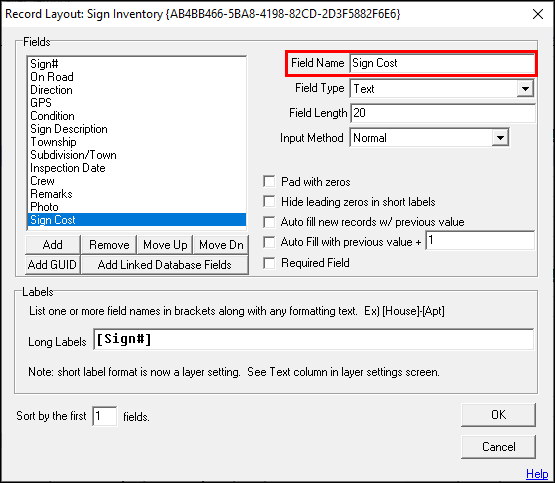Open the Help link
The width and height of the screenshot is (555, 483).
coord(537,473)
